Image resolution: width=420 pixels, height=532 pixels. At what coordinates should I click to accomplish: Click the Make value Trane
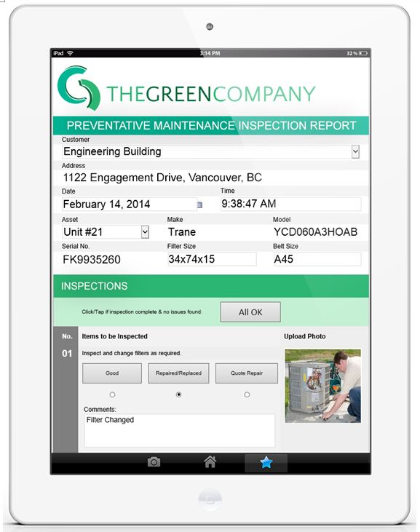(x=182, y=232)
